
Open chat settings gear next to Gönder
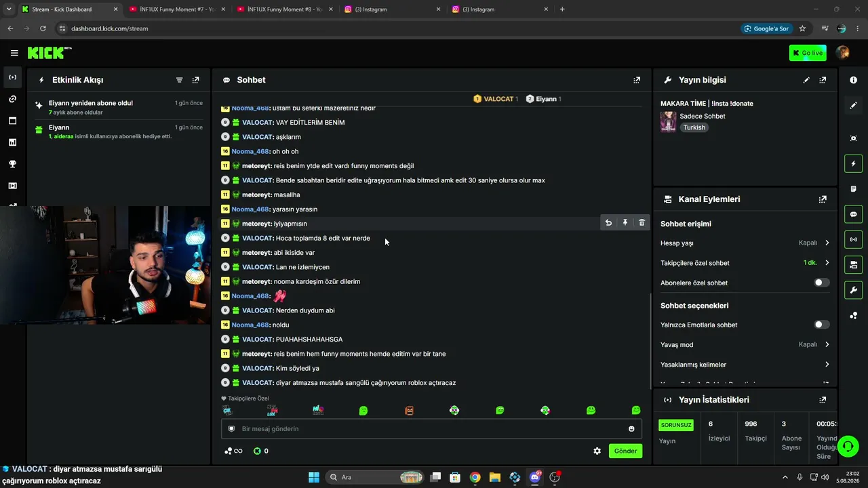(597, 451)
